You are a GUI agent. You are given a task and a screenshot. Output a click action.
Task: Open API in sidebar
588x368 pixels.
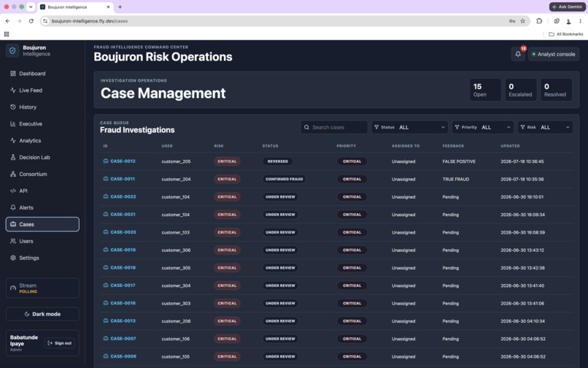coord(42,191)
